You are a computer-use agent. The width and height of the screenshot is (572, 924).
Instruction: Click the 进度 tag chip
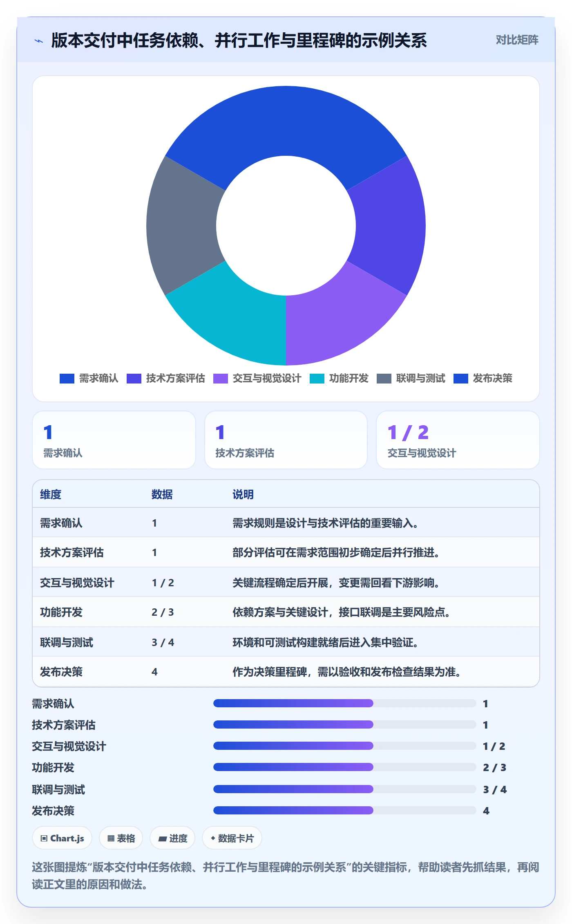pos(172,838)
